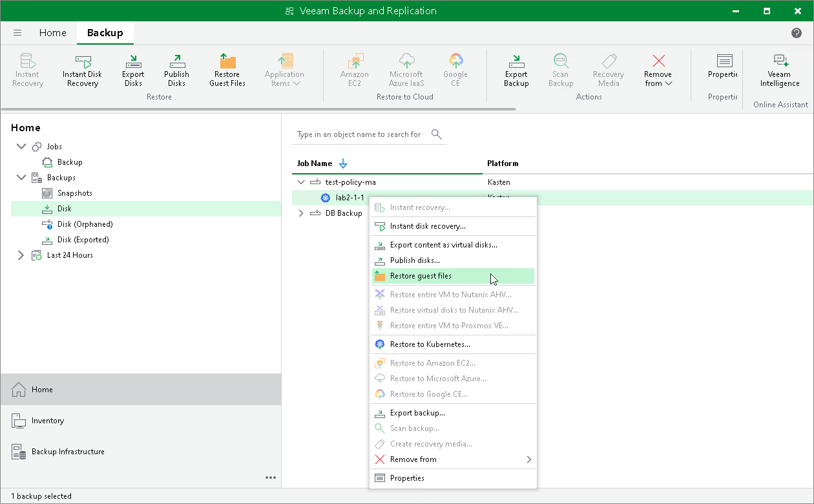Select Backup under Jobs
The image size is (814, 504).
(x=70, y=162)
